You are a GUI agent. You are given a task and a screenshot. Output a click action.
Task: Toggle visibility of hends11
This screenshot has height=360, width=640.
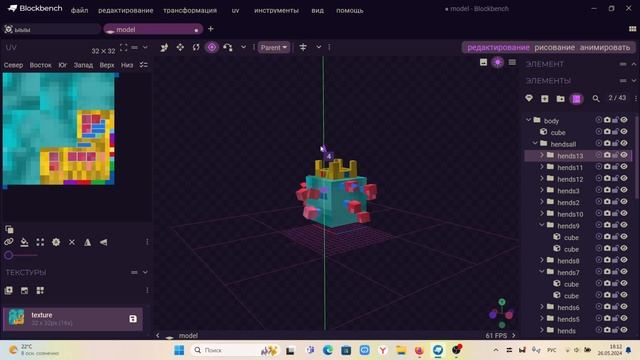[624, 167]
